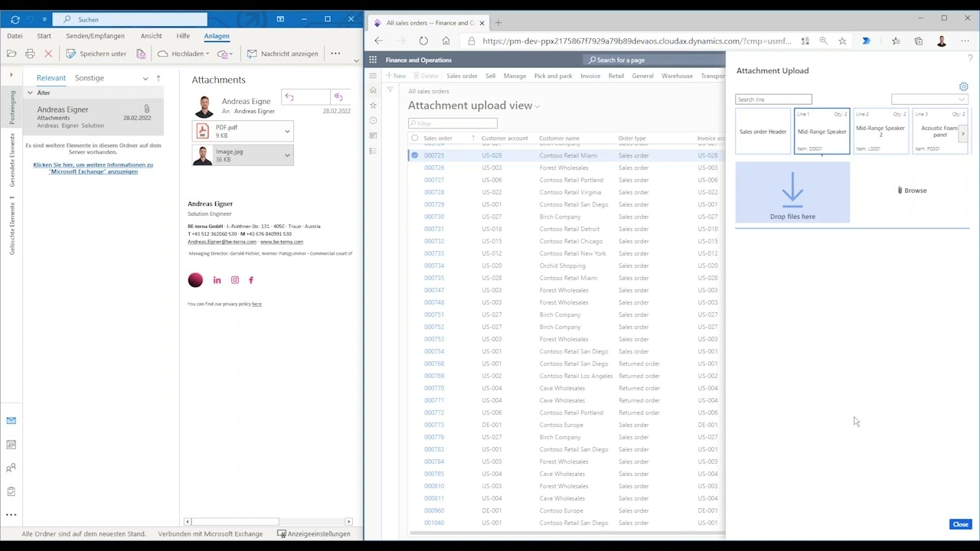
Task: Open a new browser tab
Action: pos(498,23)
